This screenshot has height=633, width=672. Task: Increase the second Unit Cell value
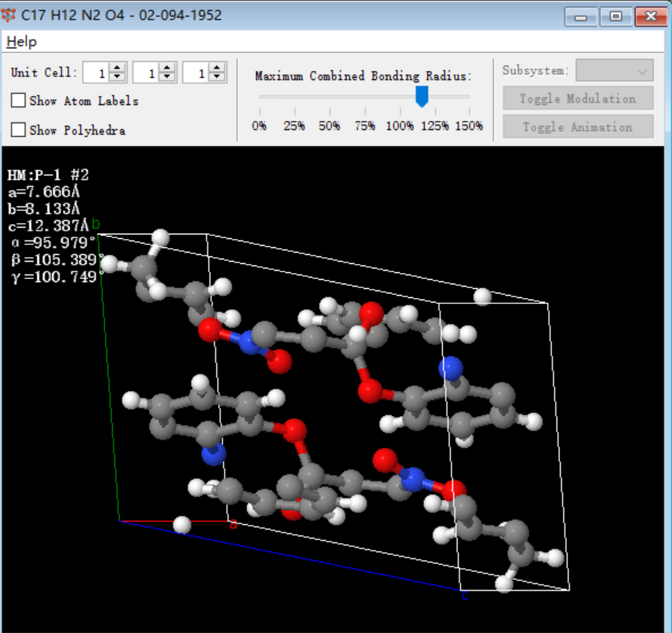[x=167, y=68]
